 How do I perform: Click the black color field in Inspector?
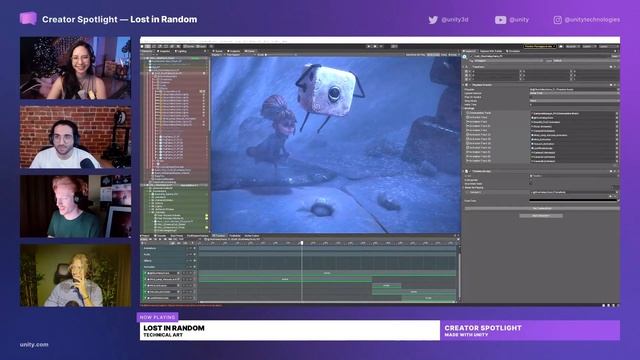pyautogui.click(x=573, y=200)
